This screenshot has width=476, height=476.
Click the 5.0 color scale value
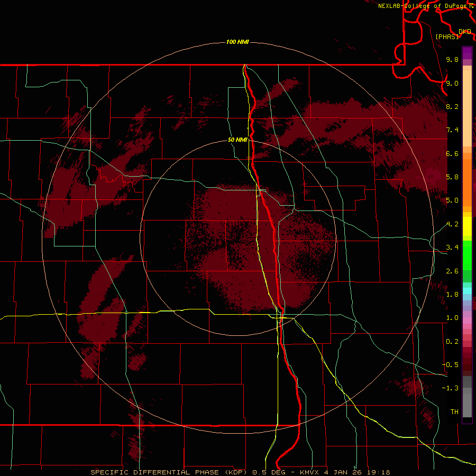(452, 200)
